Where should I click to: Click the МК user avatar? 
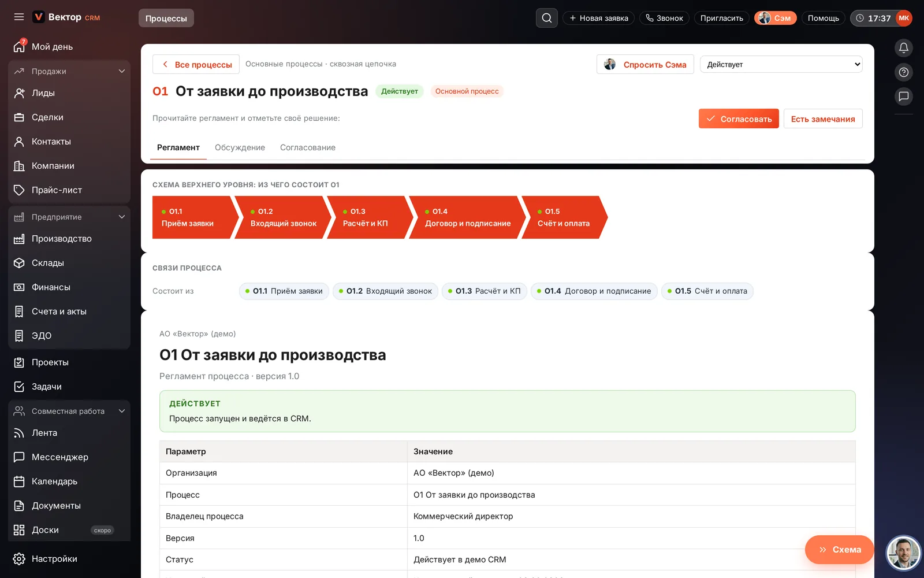tap(904, 18)
